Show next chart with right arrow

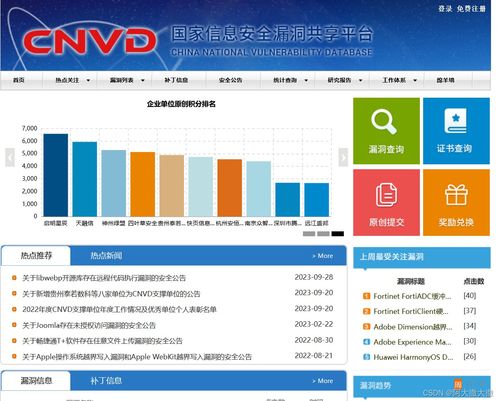pos(343,157)
